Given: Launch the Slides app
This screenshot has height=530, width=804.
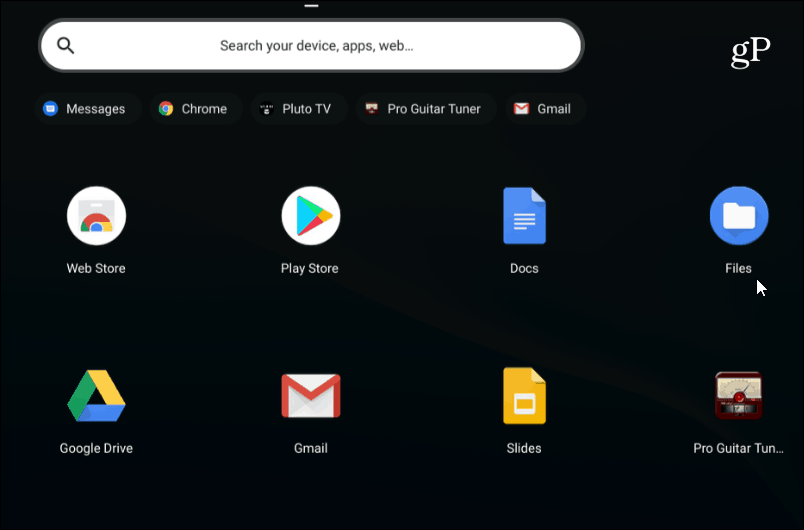Looking at the screenshot, I should tap(525, 396).
